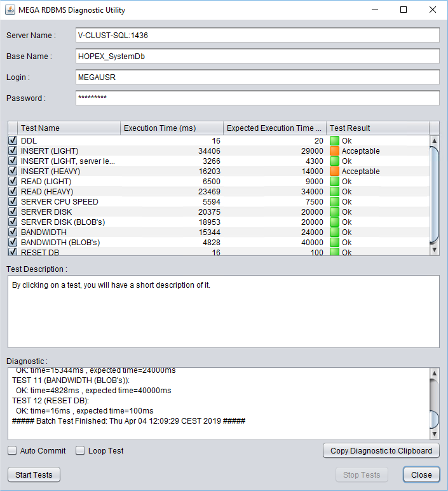
Task: Click Copy Diagnostic to Clipboard button
Action: [x=381, y=451]
